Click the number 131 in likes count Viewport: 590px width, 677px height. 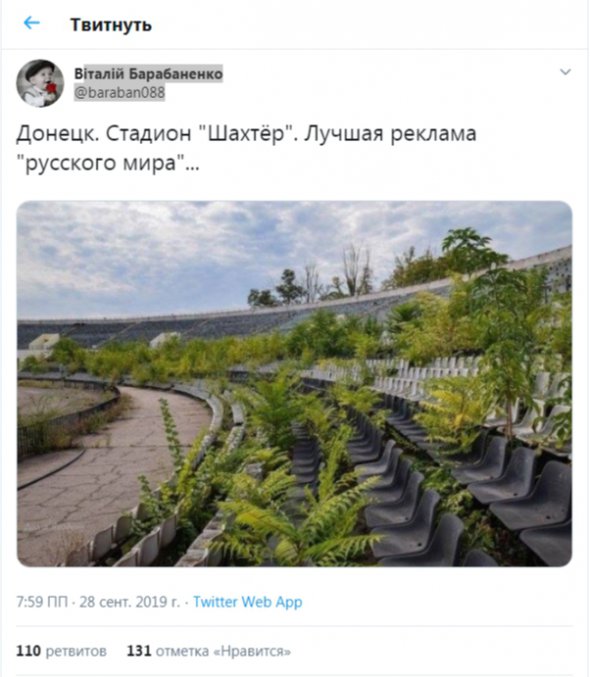pos(139,651)
